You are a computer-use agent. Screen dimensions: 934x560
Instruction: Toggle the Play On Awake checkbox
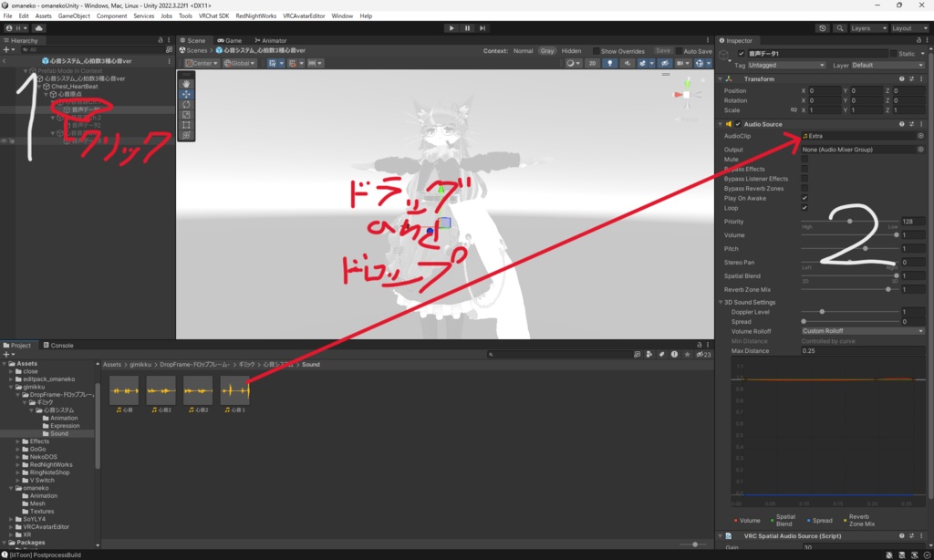click(x=804, y=198)
